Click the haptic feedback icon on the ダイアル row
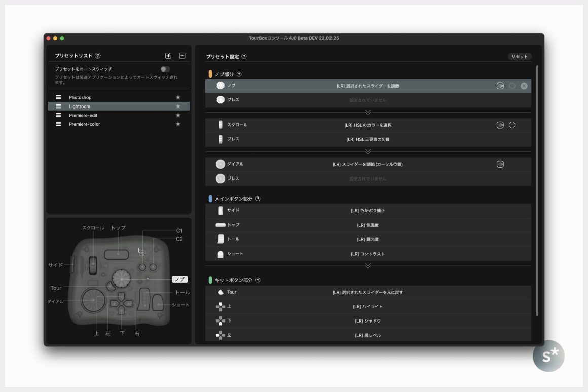The width and height of the screenshot is (588, 392). coord(500,164)
